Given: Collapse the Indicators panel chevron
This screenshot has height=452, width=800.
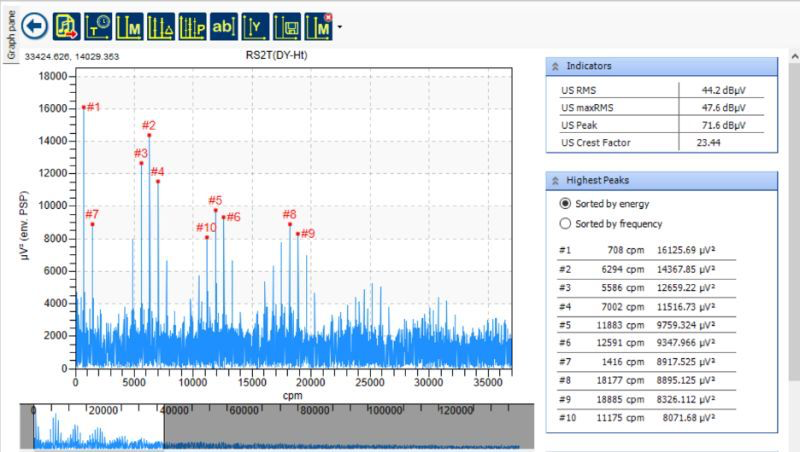Looking at the screenshot, I should click(555, 66).
